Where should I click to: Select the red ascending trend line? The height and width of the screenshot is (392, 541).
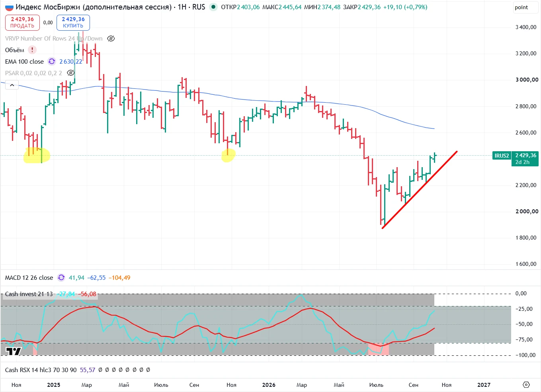point(419,190)
